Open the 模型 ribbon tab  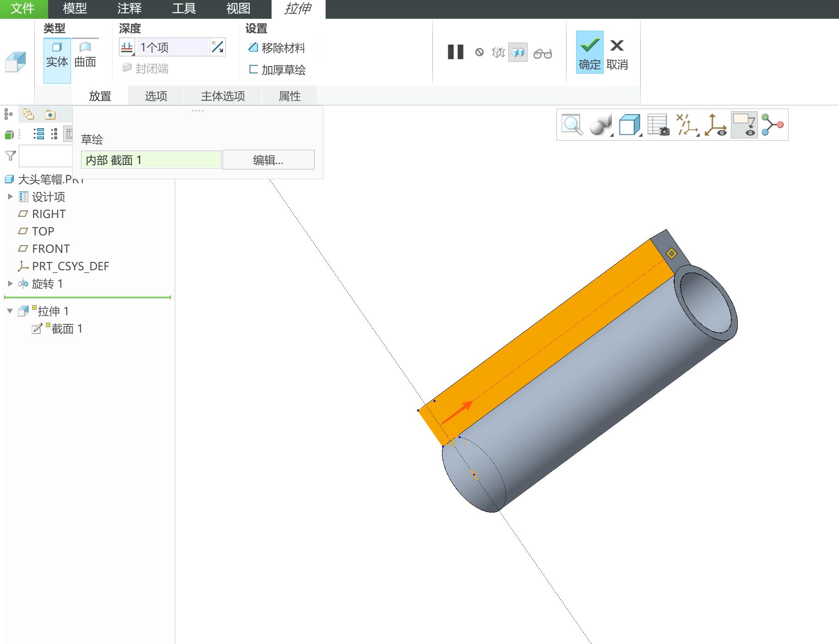point(75,9)
